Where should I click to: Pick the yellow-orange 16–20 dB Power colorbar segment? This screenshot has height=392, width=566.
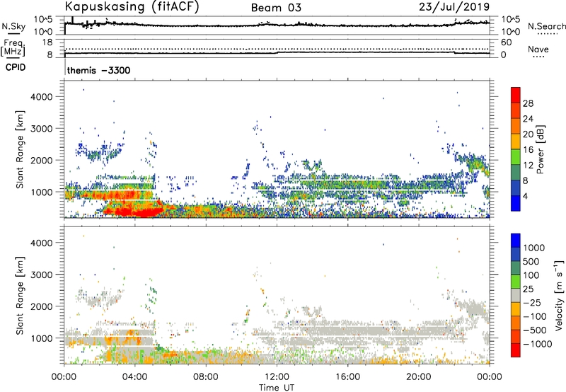pos(516,142)
